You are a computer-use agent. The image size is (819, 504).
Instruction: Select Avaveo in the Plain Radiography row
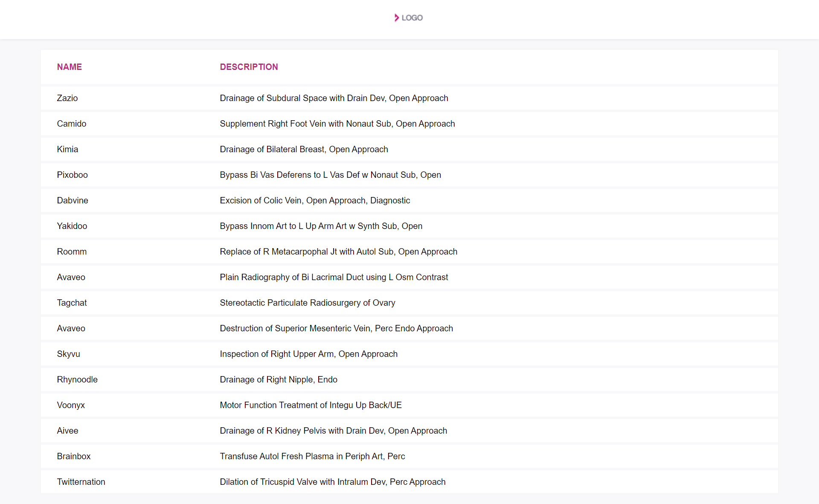71,277
